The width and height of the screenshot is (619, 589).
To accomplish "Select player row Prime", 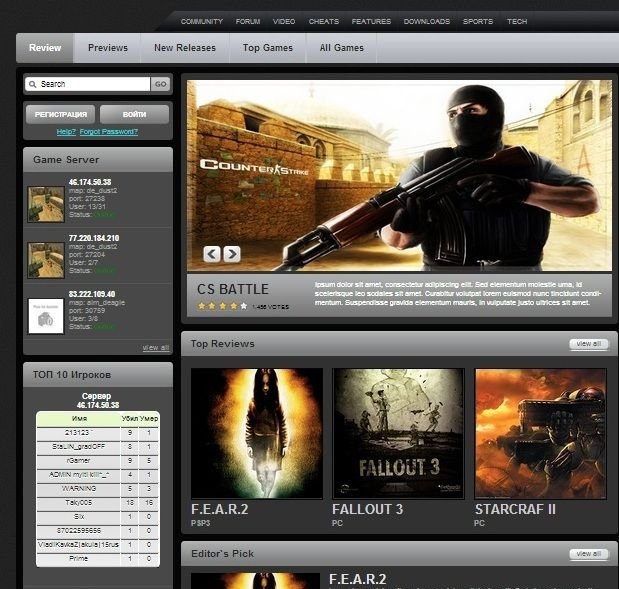I will tap(98, 559).
